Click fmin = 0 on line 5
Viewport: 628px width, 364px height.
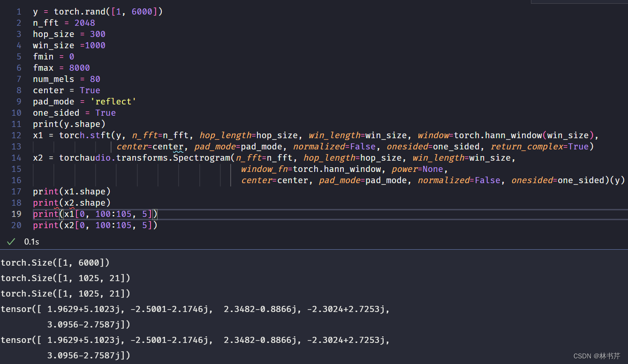(x=53, y=57)
